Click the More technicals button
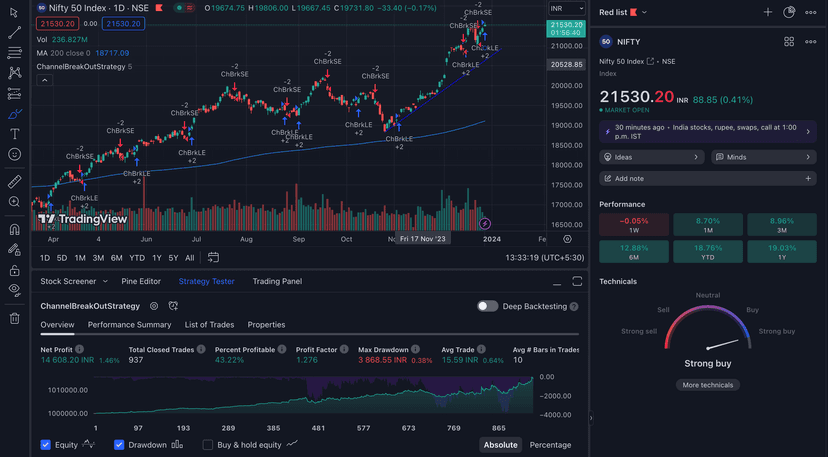The width and height of the screenshot is (828, 457). pos(707,385)
